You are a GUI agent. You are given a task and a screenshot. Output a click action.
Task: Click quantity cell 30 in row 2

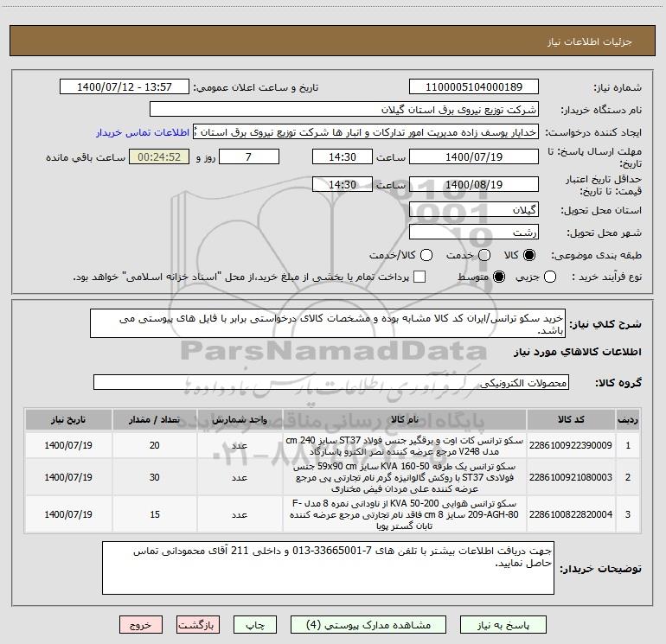(x=155, y=477)
